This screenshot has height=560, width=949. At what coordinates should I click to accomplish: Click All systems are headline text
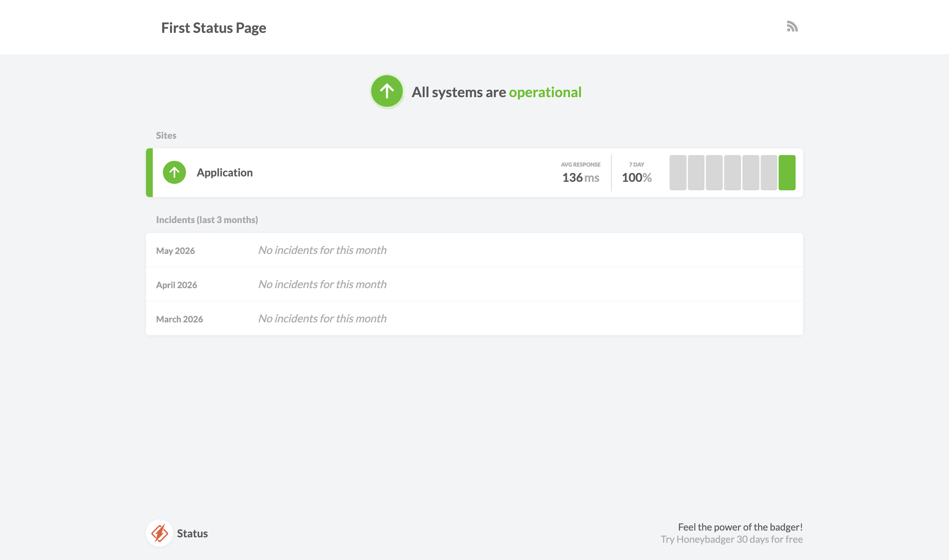(459, 92)
